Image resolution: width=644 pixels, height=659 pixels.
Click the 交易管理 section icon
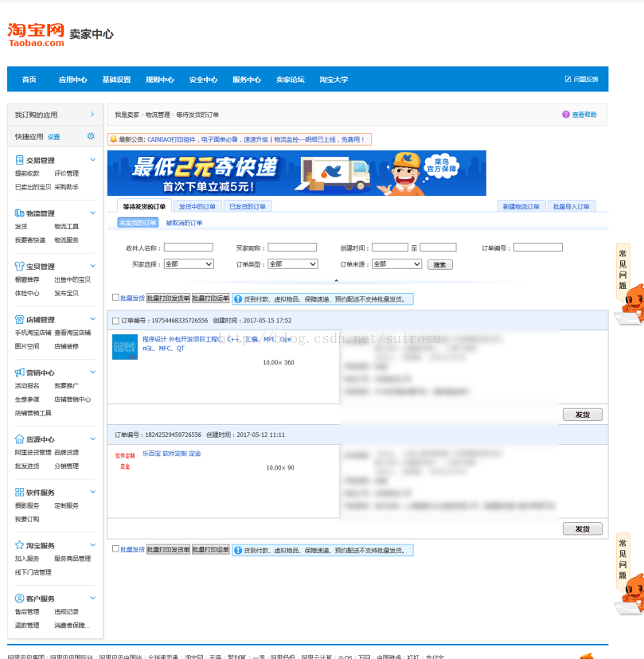pos(19,160)
